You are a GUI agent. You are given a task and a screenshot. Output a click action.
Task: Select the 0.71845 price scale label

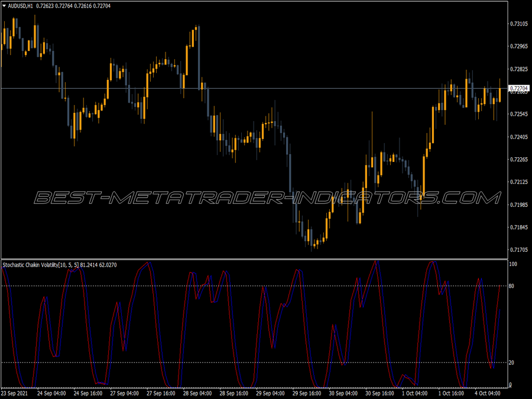point(519,228)
